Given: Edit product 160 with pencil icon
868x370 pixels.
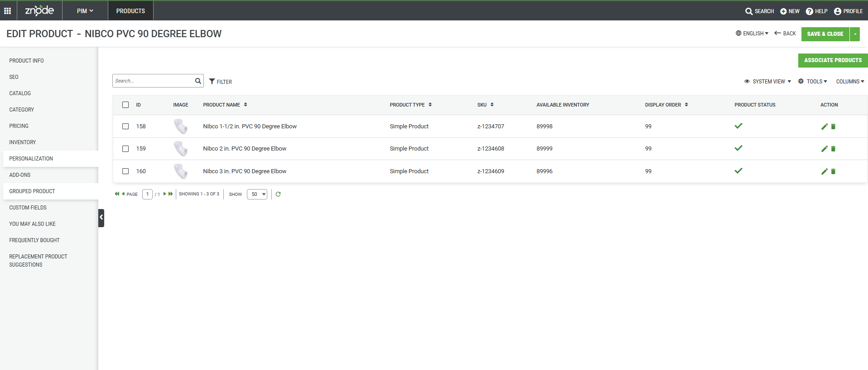Looking at the screenshot, I should tap(825, 171).
